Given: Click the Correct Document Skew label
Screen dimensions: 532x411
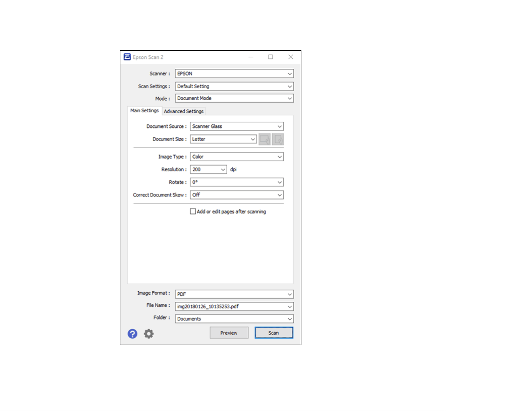Looking at the screenshot, I should click(160, 195).
